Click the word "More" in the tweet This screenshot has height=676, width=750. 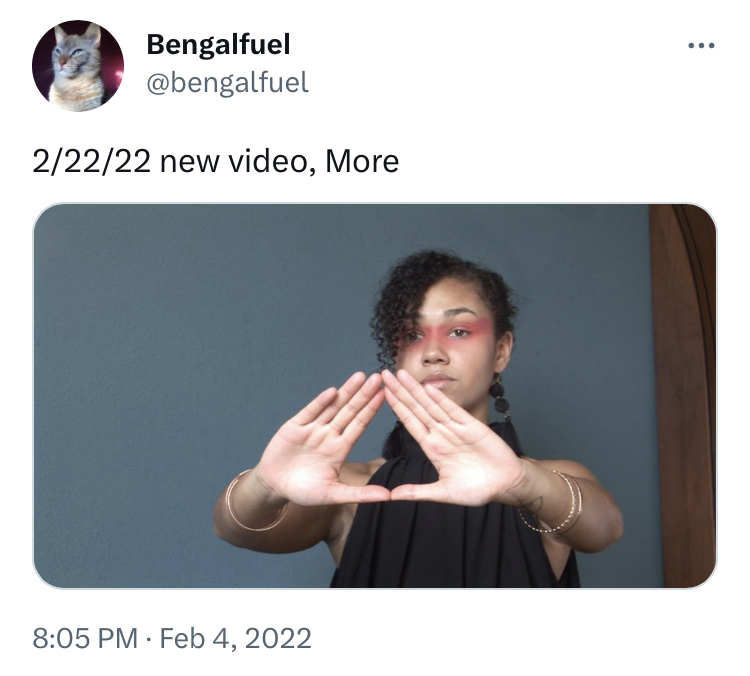(x=362, y=161)
